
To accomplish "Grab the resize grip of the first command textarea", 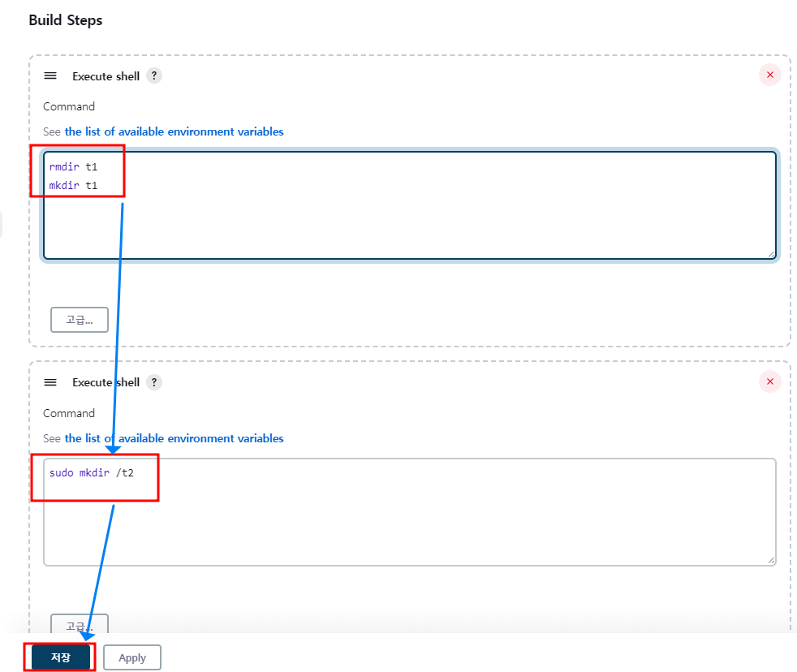I will coord(771,254).
